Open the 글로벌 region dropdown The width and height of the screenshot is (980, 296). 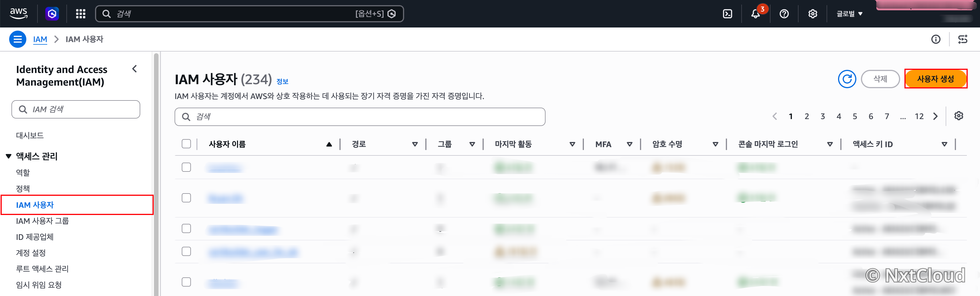[849, 14]
